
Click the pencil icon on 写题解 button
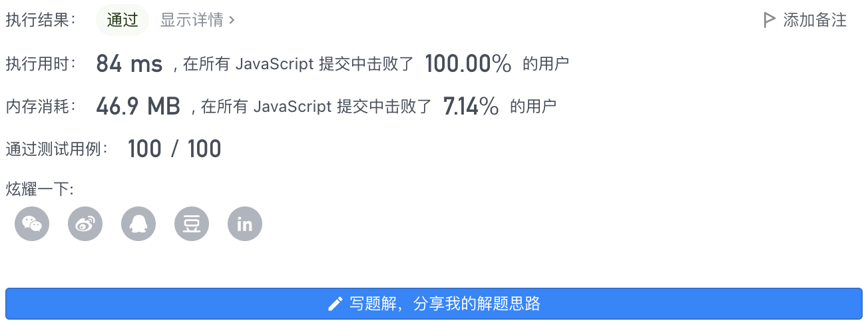(x=335, y=304)
